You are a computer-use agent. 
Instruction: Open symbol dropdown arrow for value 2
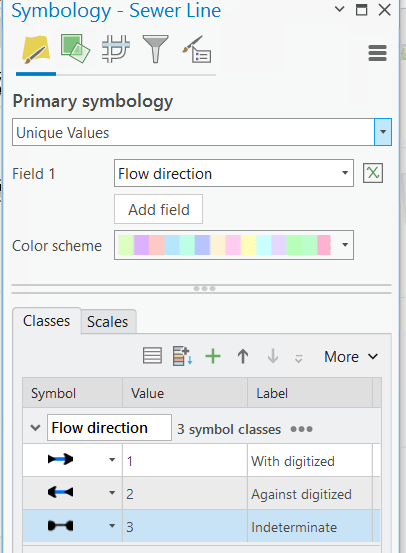pyautogui.click(x=112, y=492)
